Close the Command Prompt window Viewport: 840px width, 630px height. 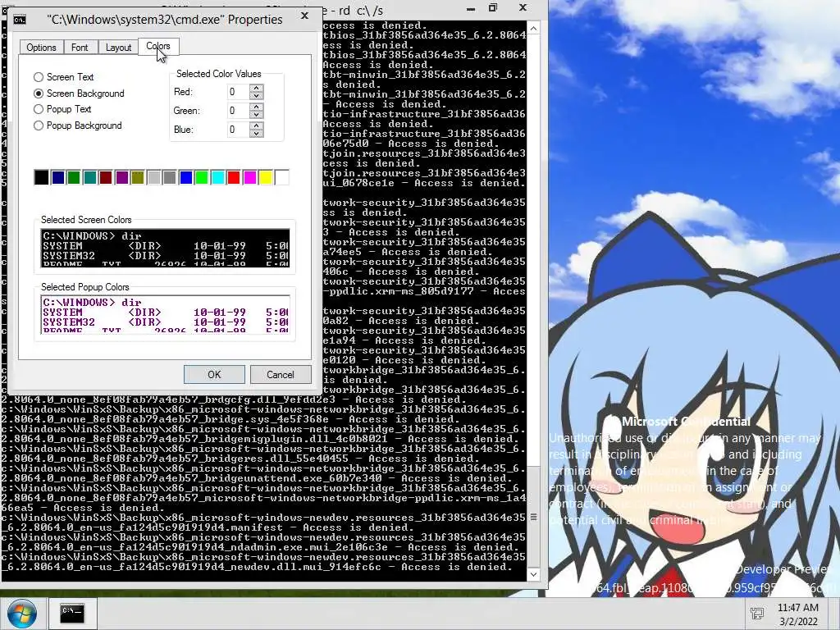(x=523, y=7)
